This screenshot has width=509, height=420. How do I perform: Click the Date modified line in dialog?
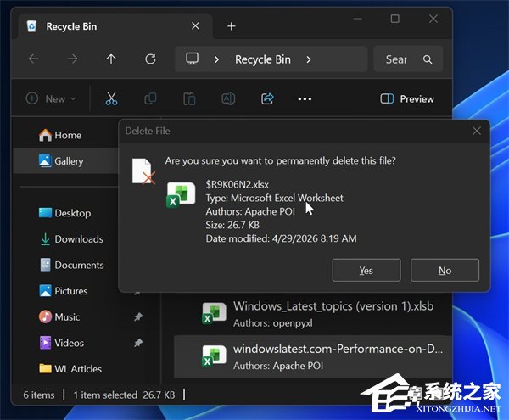click(x=281, y=238)
